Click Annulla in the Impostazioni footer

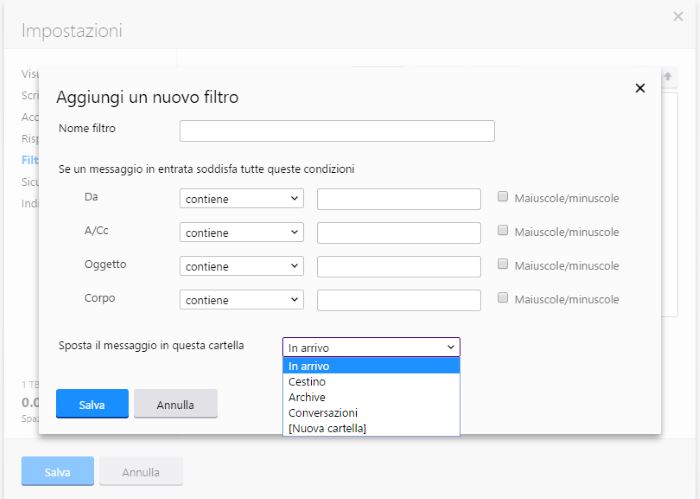(x=141, y=471)
